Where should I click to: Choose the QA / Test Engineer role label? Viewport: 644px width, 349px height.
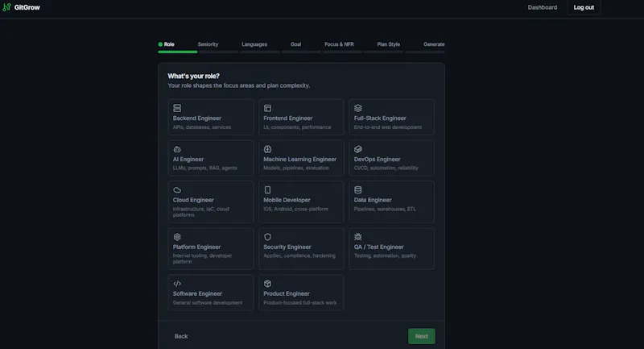[x=378, y=247]
